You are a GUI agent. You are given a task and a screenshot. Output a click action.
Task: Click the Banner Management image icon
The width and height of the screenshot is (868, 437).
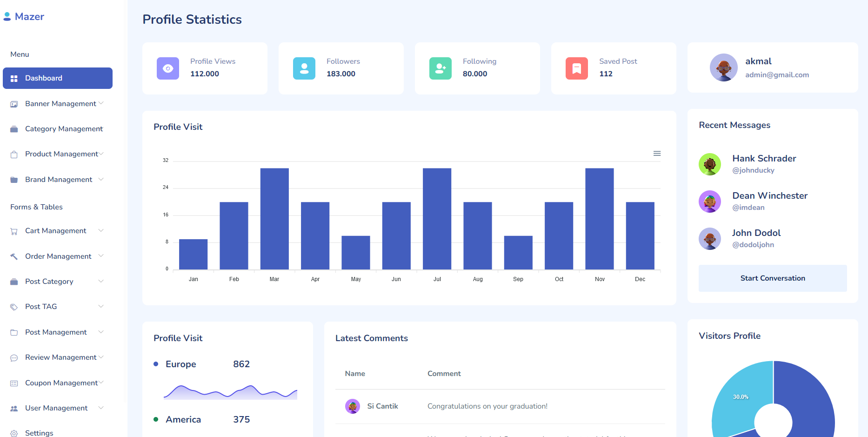pos(14,104)
